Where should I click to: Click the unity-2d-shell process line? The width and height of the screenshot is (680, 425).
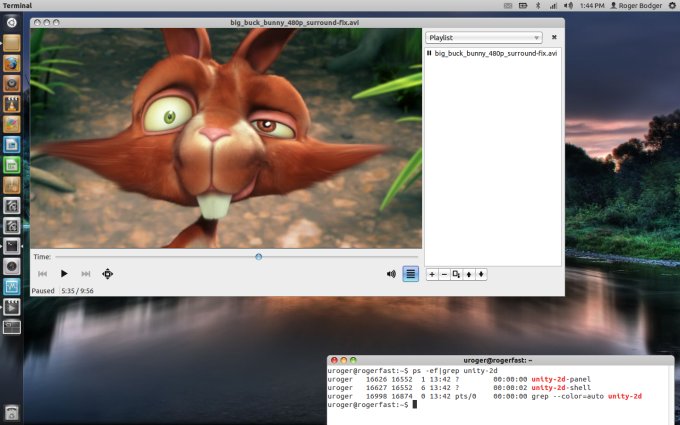[459, 388]
